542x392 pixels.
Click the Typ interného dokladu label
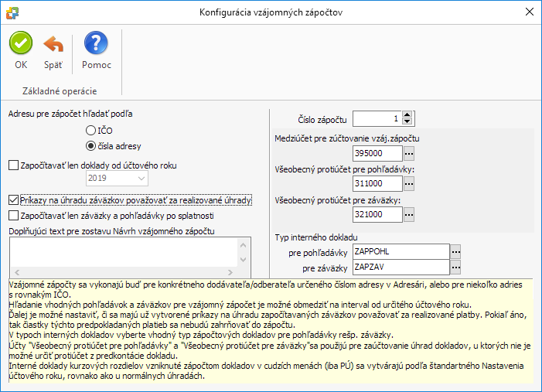tap(316, 237)
